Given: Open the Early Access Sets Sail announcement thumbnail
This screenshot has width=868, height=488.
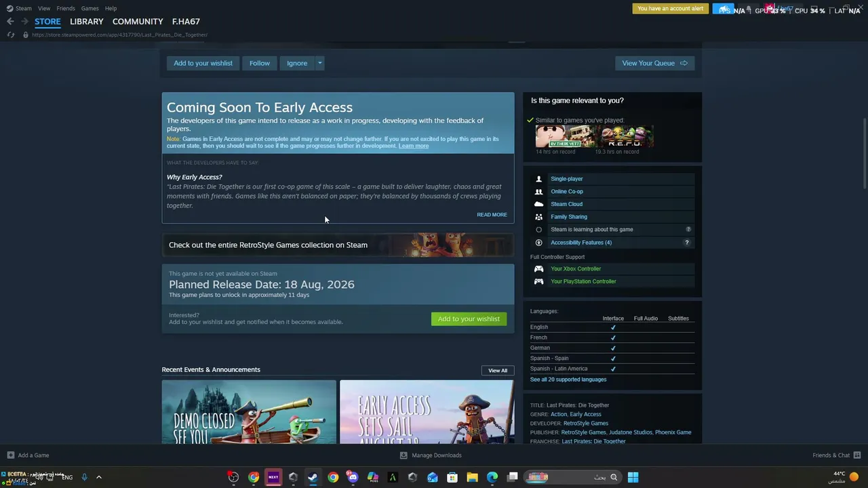Looking at the screenshot, I should [x=427, y=412].
